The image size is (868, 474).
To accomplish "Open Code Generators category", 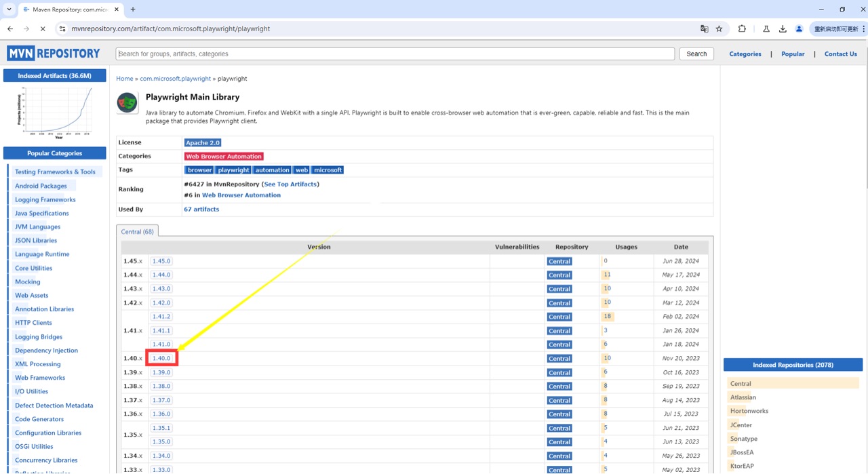I will [39, 419].
